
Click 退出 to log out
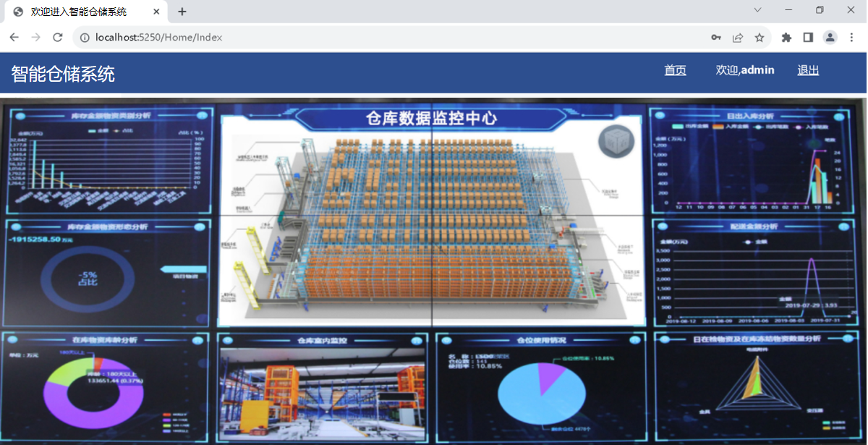point(808,70)
